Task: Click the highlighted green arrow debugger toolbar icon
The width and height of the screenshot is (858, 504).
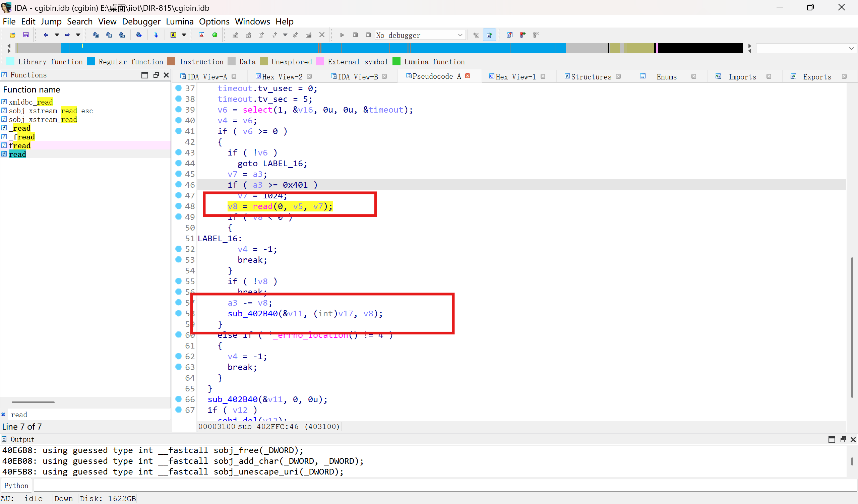Action: (489, 35)
